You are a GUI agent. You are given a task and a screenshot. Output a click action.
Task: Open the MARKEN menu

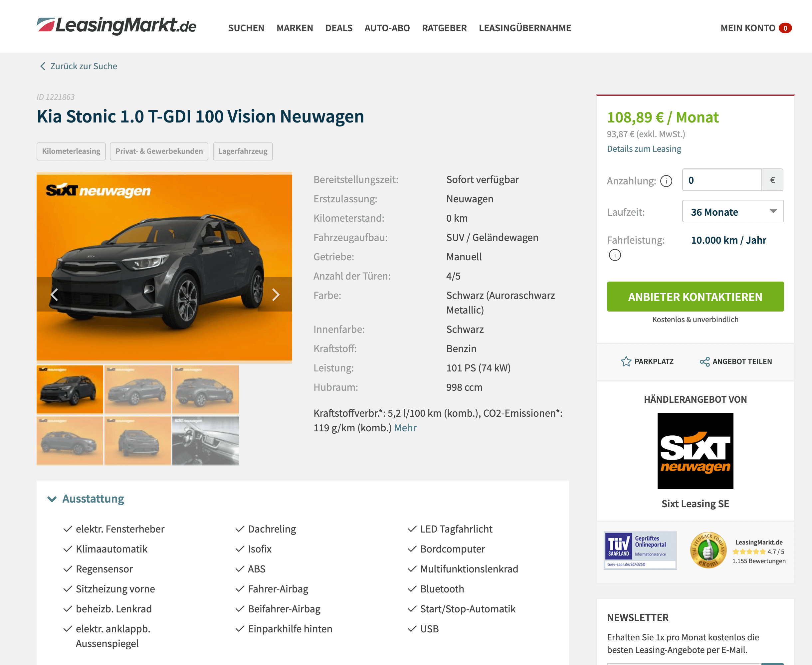point(295,28)
